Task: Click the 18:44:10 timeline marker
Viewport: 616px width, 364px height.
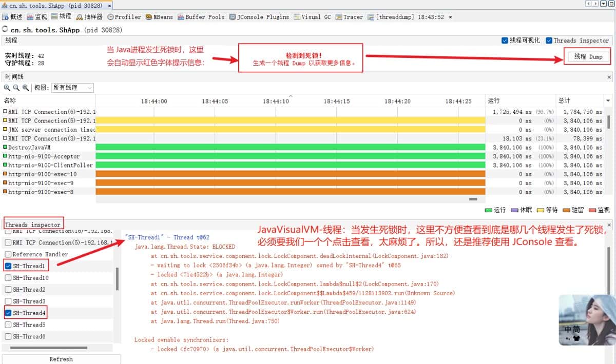Action: click(276, 102)
